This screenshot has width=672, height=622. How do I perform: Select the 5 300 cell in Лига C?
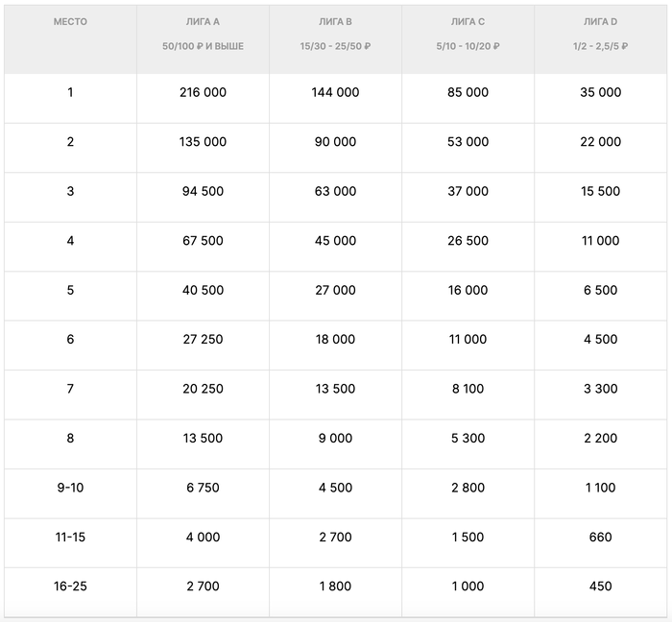point(468,438)
